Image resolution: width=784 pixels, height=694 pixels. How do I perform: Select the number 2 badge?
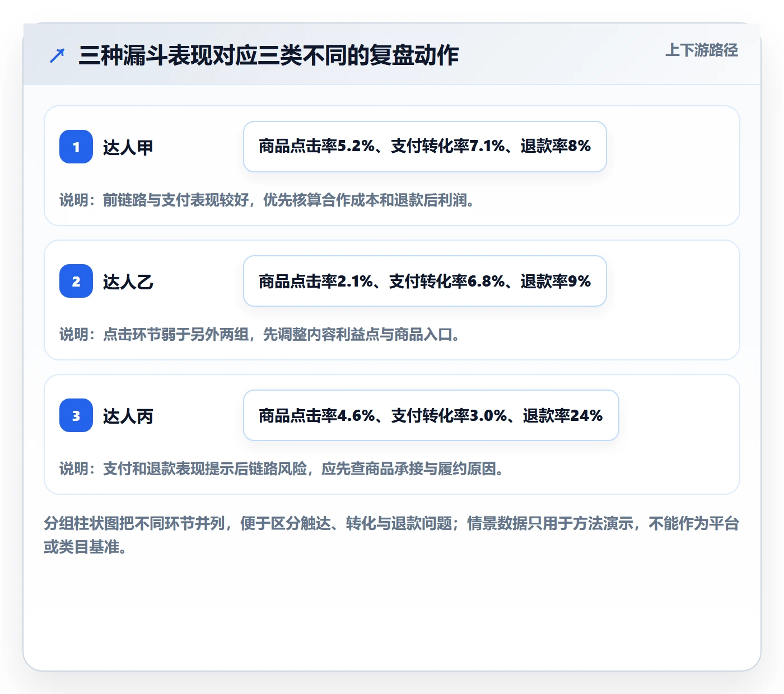tap(76, 281)
